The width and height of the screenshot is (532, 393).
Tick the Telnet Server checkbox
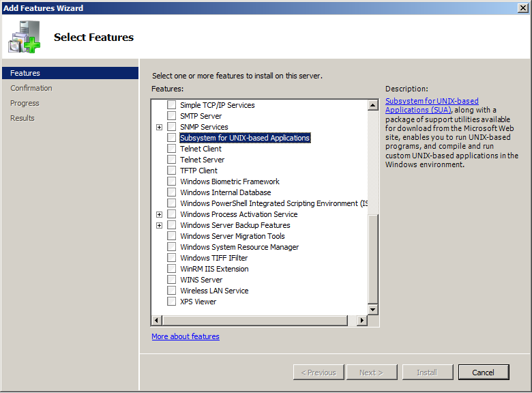[x=172, y=159]
